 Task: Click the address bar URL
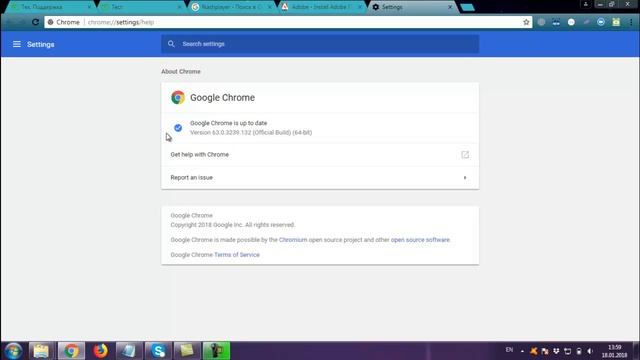pos(121,22)
